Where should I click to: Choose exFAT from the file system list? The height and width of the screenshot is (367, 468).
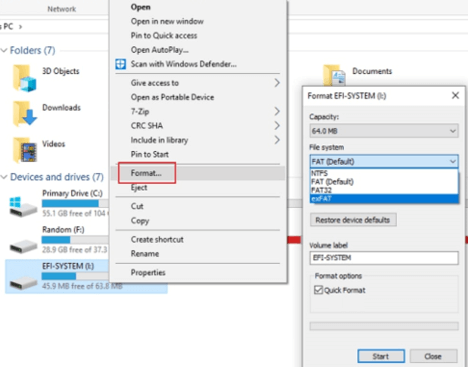tap(384, 199)
